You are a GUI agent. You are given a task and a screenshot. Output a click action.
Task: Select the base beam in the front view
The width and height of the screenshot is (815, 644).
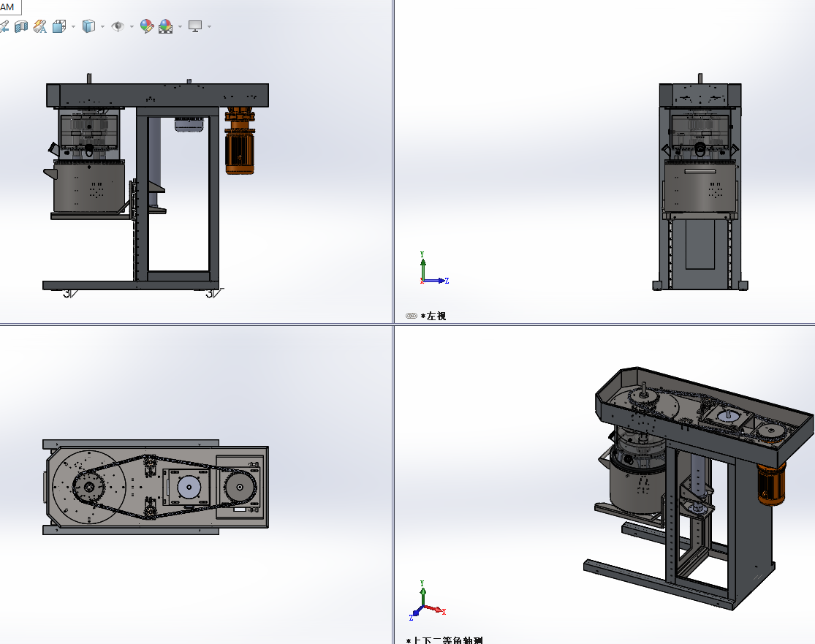[130, 285]
